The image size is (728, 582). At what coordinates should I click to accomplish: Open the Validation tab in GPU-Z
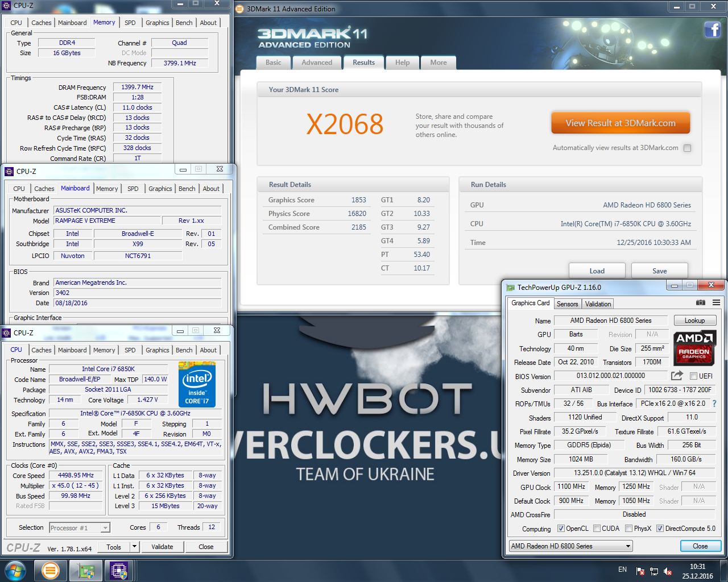[x=598, y=304]
